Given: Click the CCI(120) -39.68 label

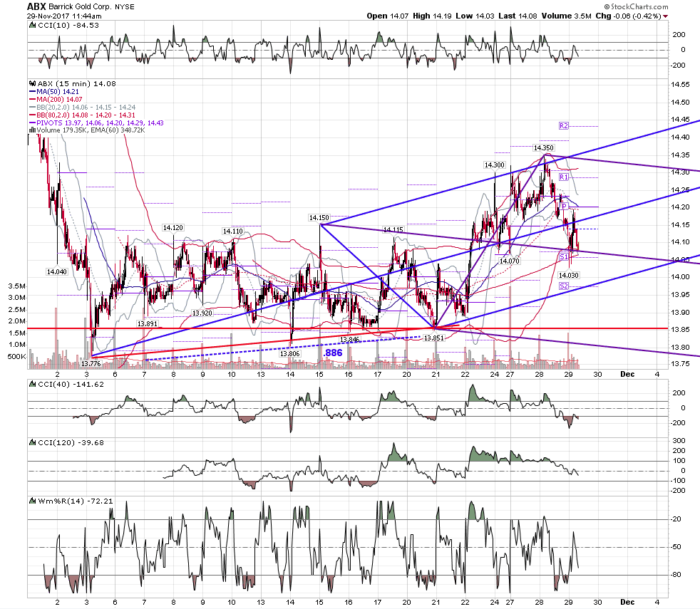Looking at the screenshot, I should 71,442.
